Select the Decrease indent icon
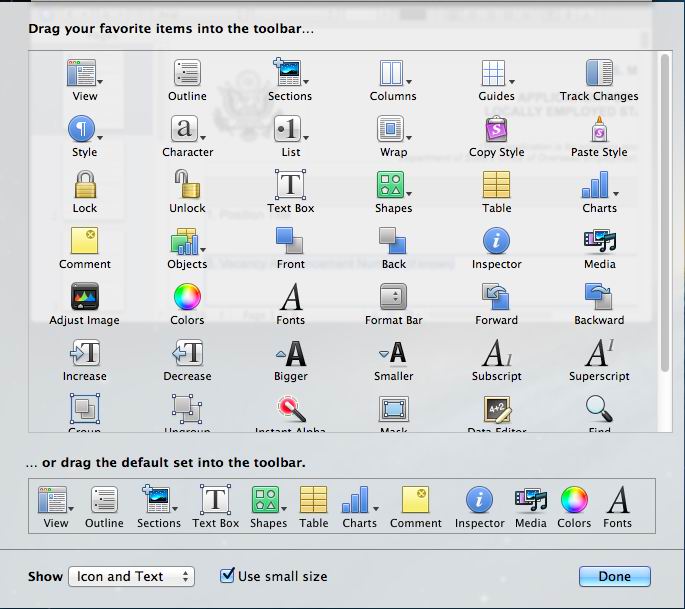The image size is (685, 609). (x=187, y=352)
